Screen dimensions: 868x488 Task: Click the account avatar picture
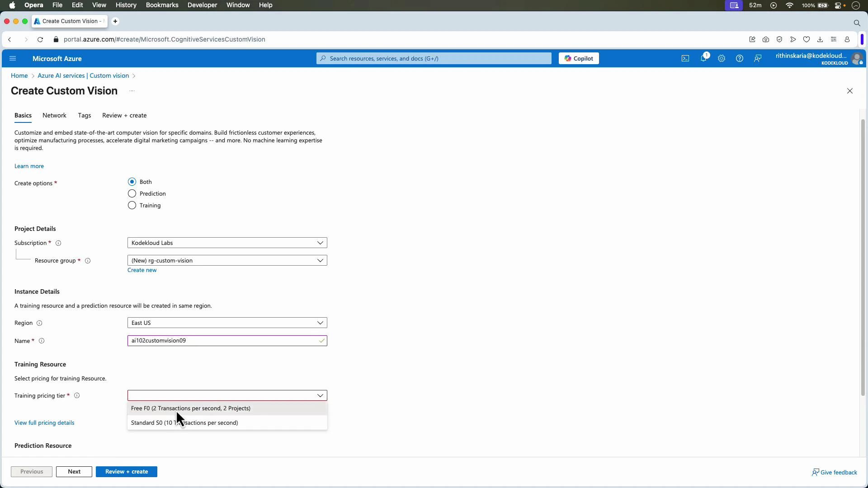click(857, 59)
